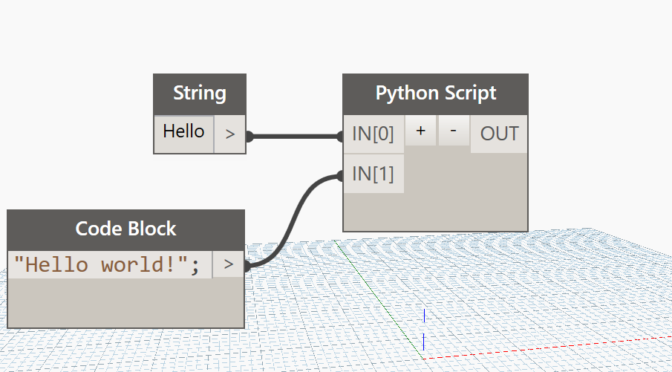Click the IN[1] input port
This screenshot has width=672, height=372.
pos(373,174)
